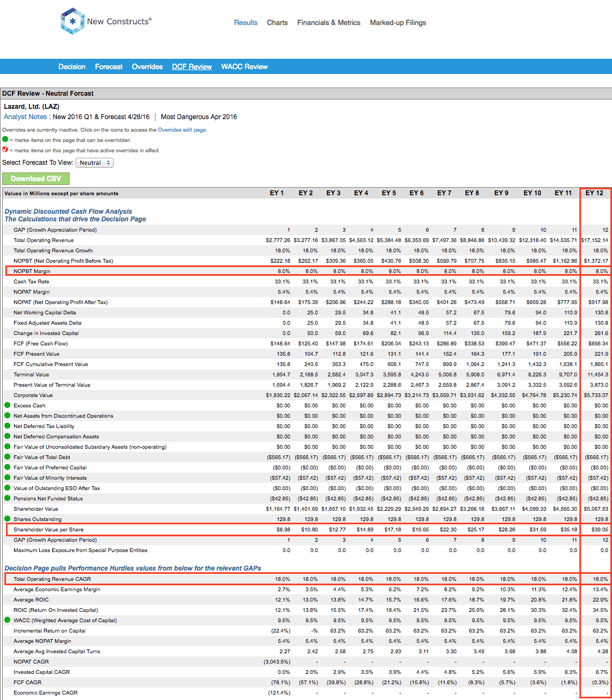Click the FCF (Free Cash Flow) row label
612x700 pixels.
click(x=41, y=343)
